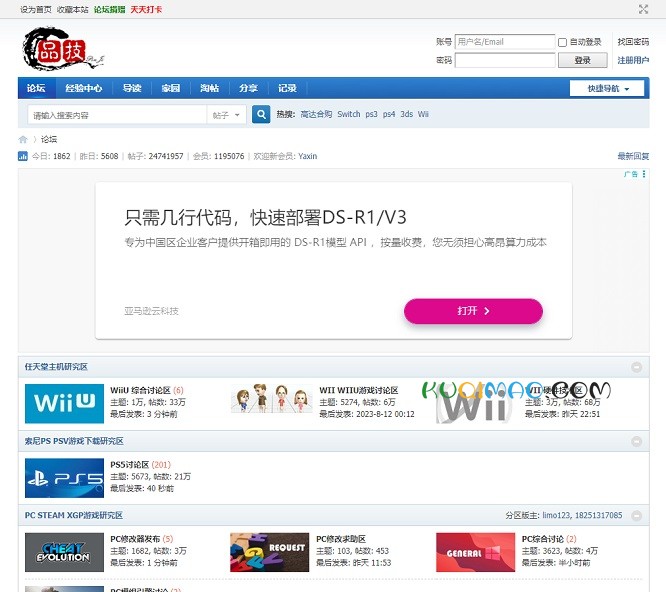Click the 设为首页 link
The image size is (666, 592).
(x=36, y=9)
